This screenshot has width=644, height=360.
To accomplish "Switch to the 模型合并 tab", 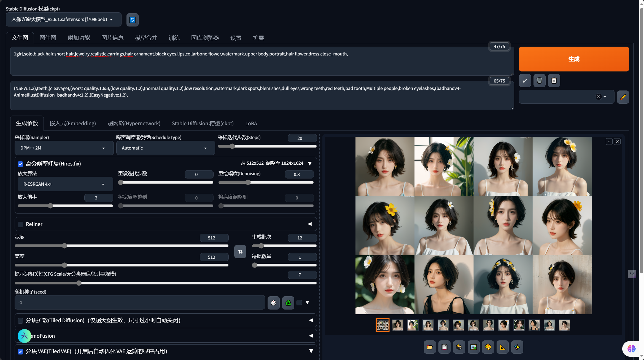I will (146, 38).
